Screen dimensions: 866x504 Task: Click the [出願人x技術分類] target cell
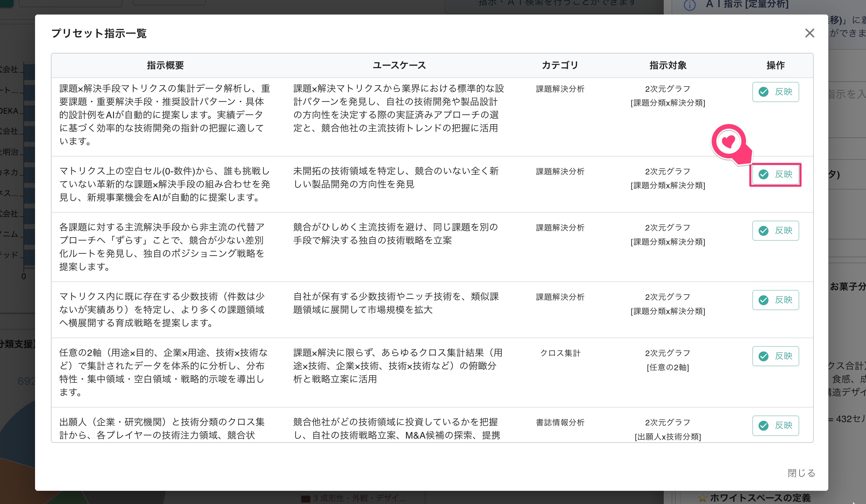point(668,437)
